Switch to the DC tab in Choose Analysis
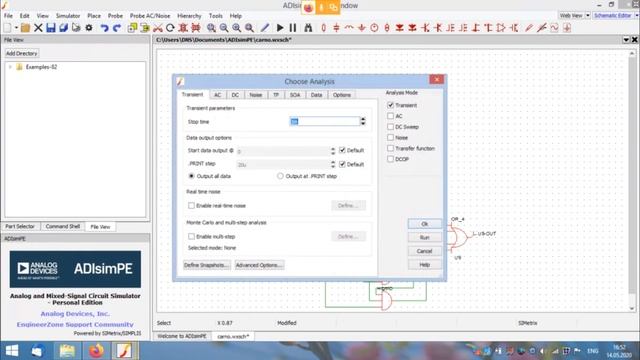 [x=235, y=95]
